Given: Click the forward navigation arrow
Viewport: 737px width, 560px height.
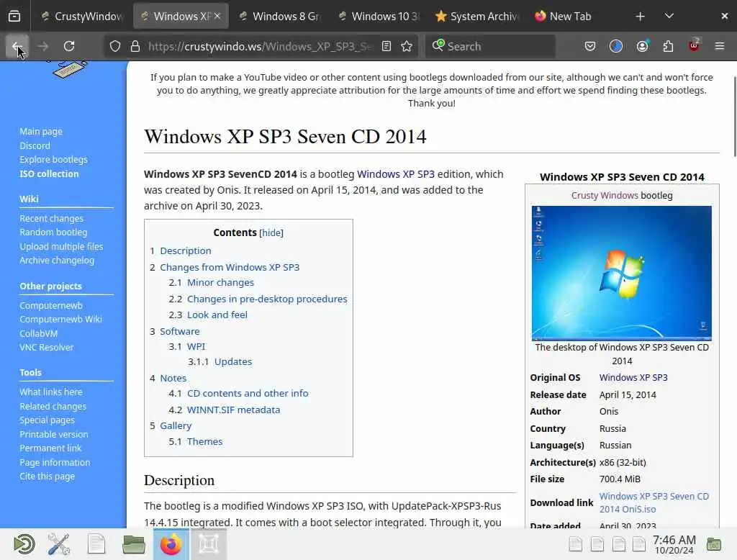Looking at the screenshot, I should point(42,46).
